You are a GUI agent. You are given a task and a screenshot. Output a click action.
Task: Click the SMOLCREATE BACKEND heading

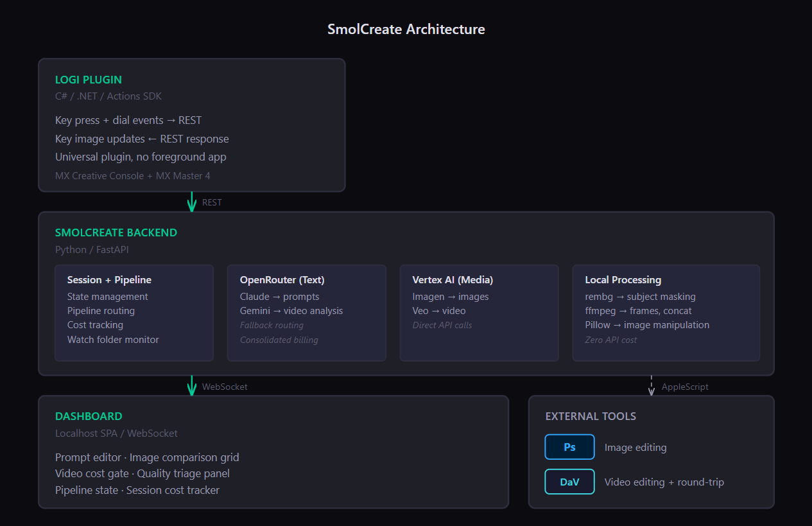click(116, 232)
